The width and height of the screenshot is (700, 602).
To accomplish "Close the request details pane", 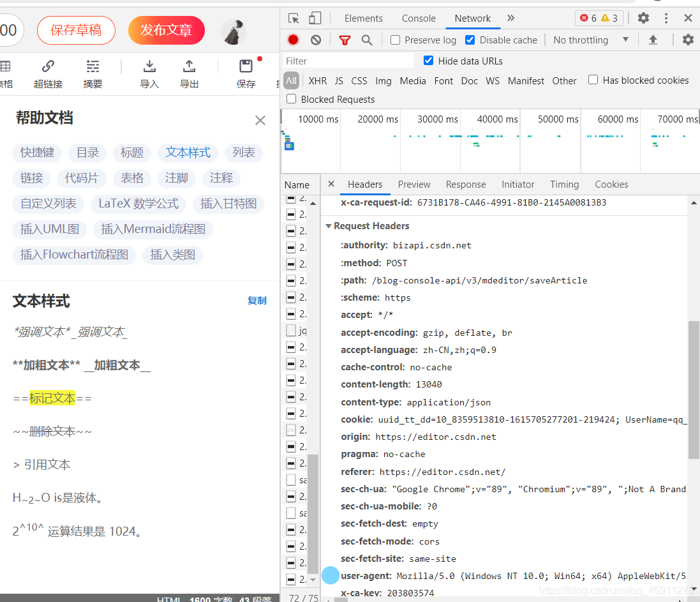I will pos(331,184).
